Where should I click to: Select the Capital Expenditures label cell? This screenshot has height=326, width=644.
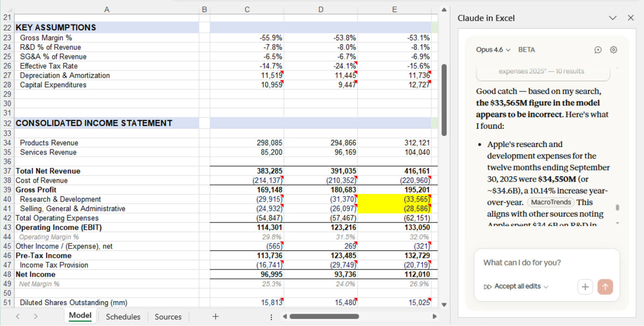(x=106, y=85)
